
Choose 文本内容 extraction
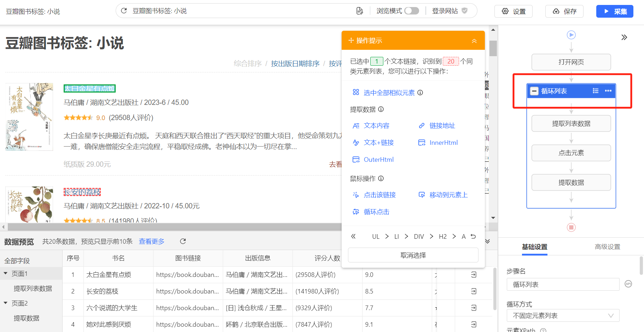tap(371, 126)
